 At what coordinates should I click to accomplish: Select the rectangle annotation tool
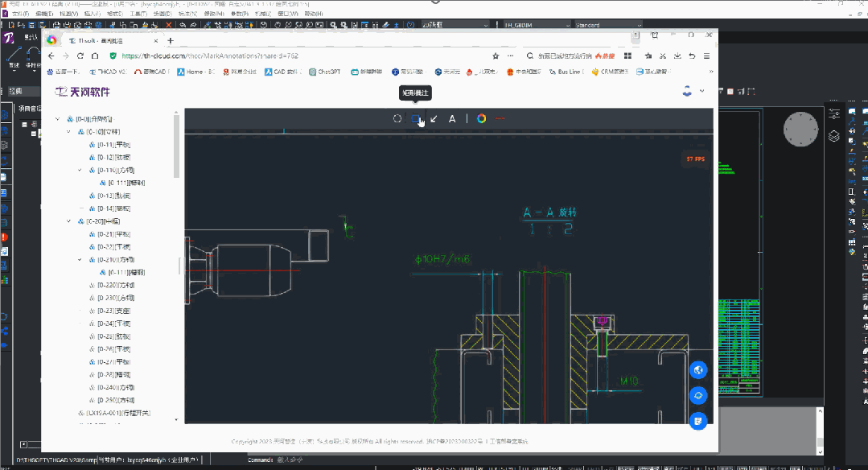(x=416, y=119)
